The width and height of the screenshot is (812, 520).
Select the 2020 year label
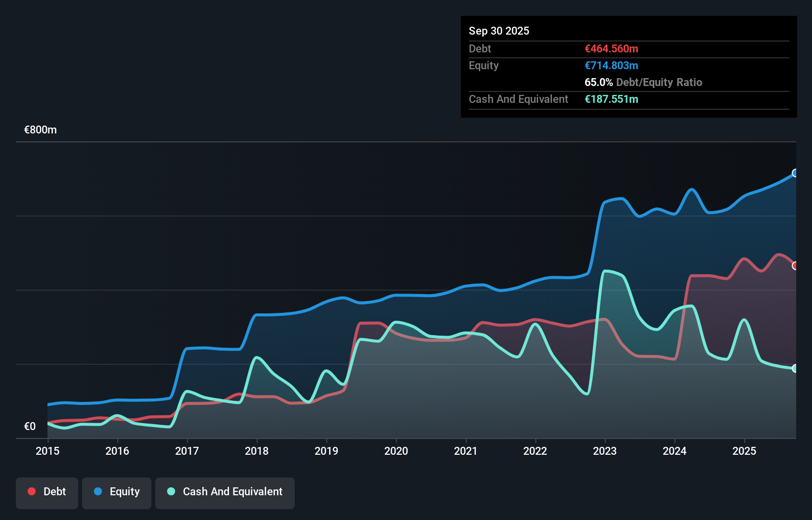[x=396, y=451]
